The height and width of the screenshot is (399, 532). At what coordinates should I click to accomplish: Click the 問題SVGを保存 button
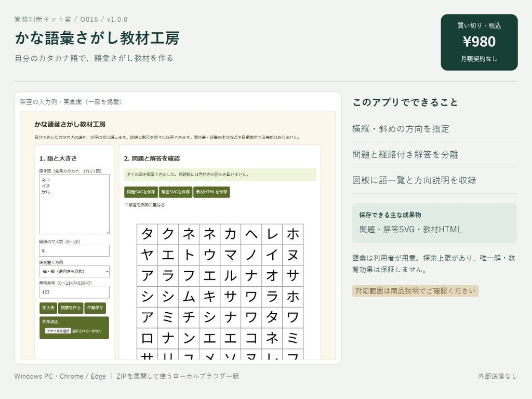[141, 192]
